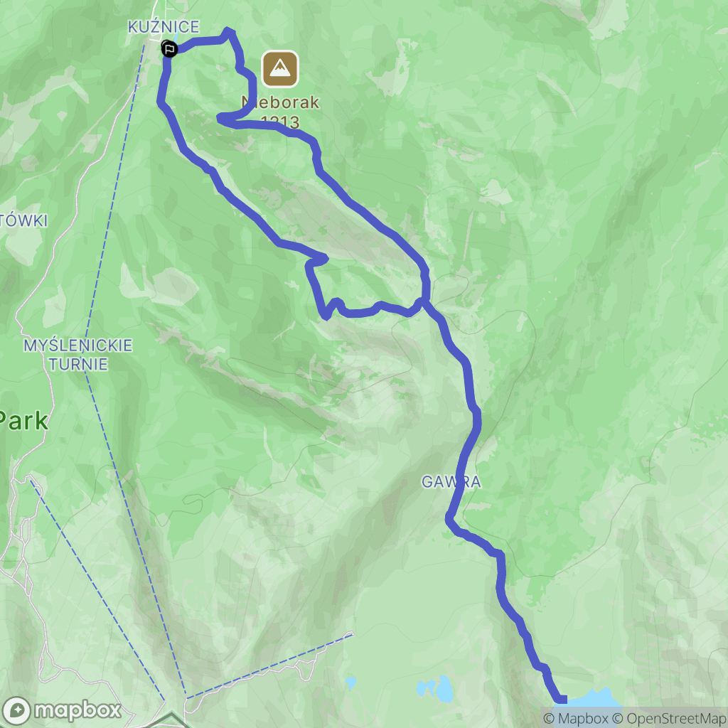This screenshot has width=728, height=728.
Task: Open the Mapbox logo
Action: (x=61, y=710)
